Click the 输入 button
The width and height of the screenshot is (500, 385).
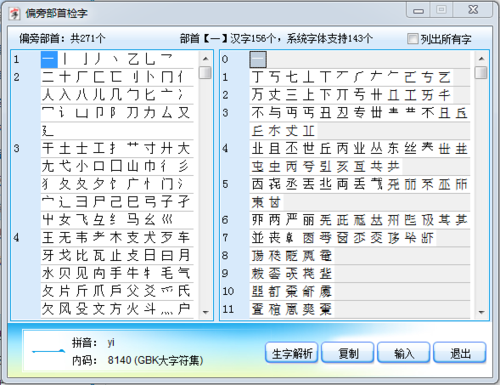click(x=404, y=353)
